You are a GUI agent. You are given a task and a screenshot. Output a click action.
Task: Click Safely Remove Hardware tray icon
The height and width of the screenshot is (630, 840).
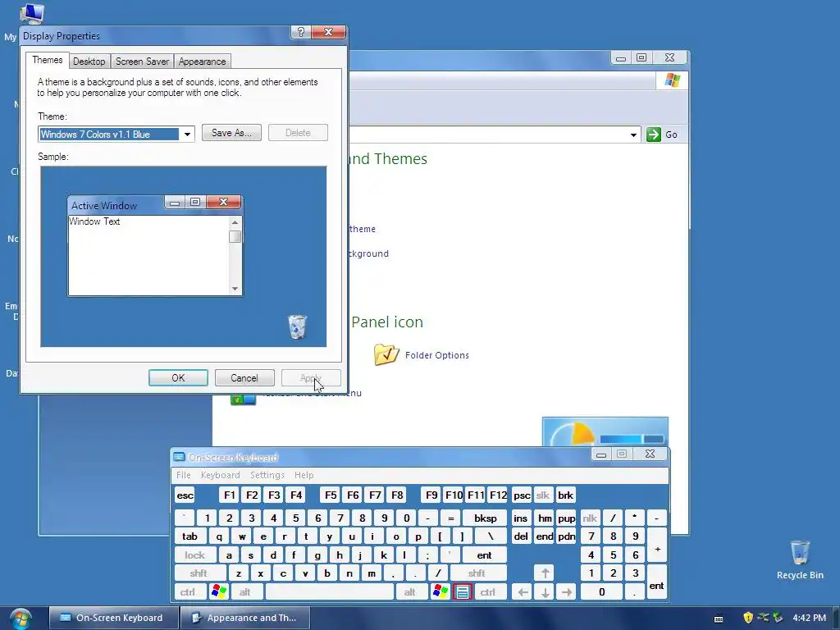(x=778, y=618)
